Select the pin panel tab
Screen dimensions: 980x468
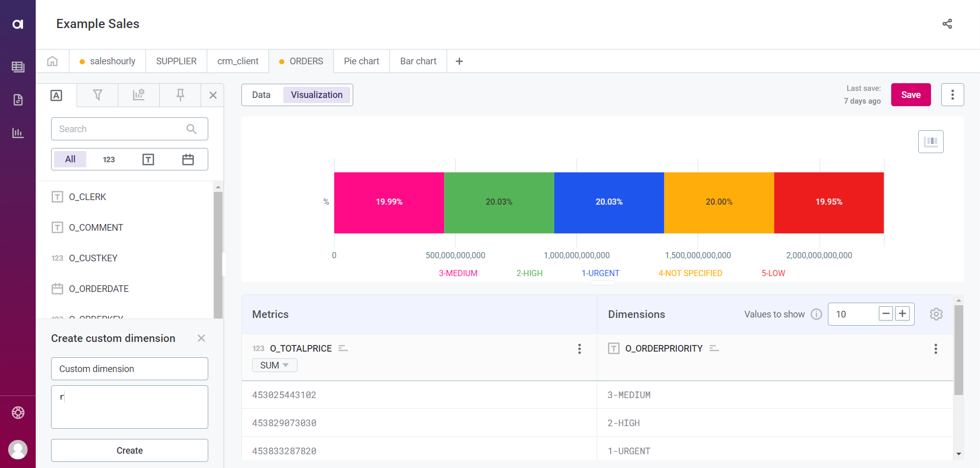tap(180, 95)
